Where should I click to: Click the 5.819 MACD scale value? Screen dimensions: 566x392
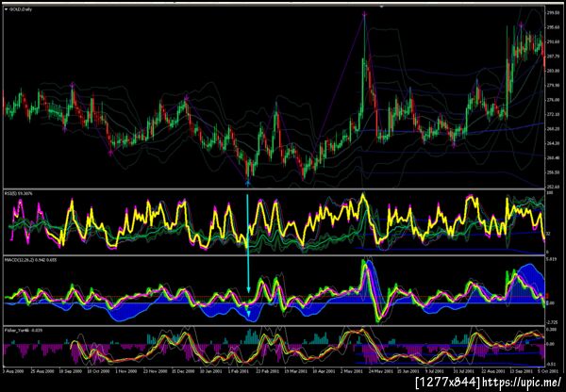click(x=550, y=259)
